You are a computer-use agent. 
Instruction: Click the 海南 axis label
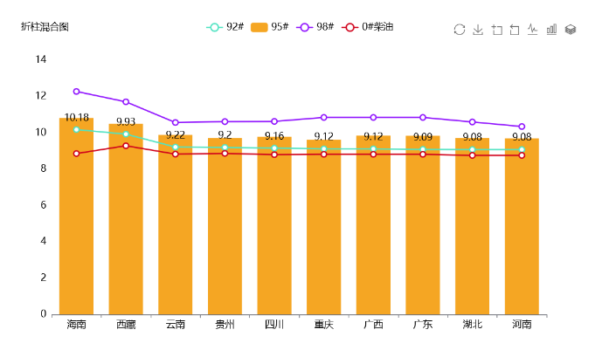[76, 325]
